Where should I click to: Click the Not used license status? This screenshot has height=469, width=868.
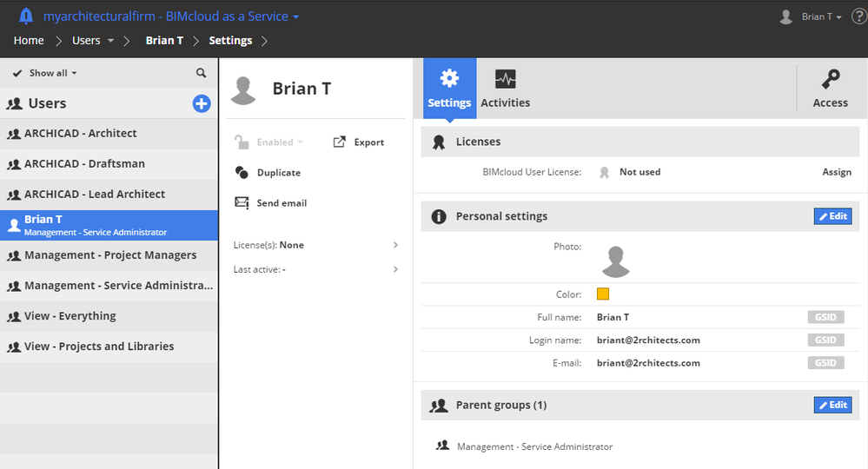(640, 172)
